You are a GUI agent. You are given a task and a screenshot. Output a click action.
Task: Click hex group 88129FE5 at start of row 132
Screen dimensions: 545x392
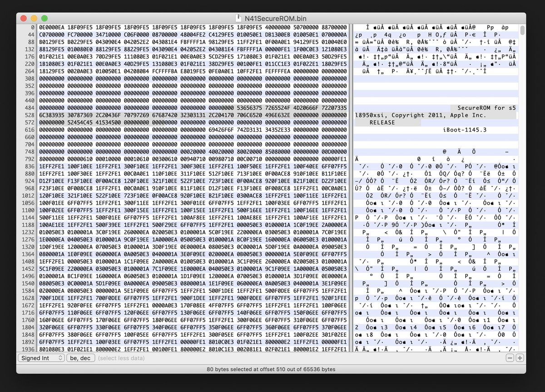pos(52,49)
